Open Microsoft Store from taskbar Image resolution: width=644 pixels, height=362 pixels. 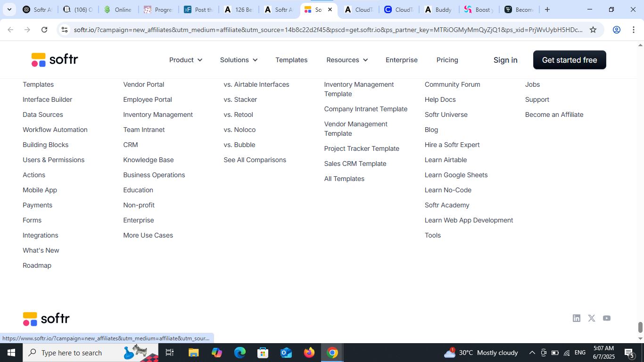pyautogui.click(x=263, y=353)
